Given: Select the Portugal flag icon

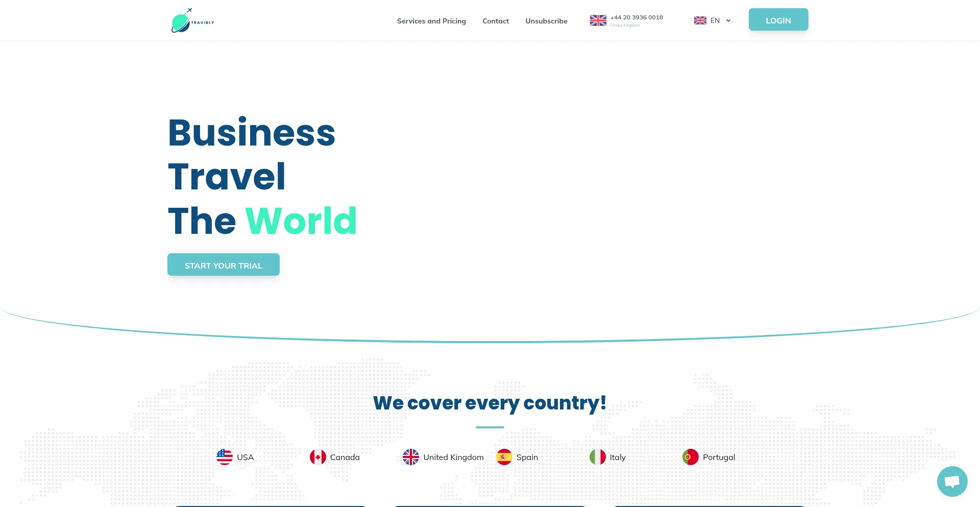Looking at the screenshot, I should point(691,457).
